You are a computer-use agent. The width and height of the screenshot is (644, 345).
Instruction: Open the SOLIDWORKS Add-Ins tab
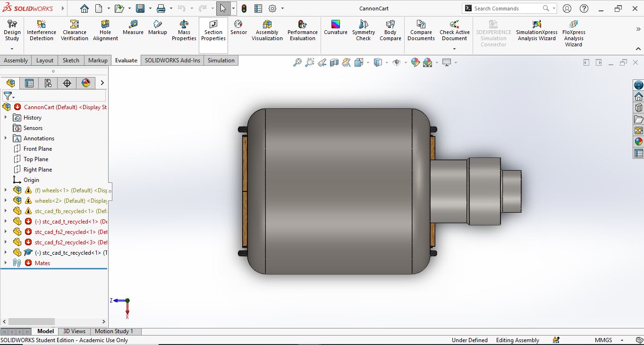(172, 60)
